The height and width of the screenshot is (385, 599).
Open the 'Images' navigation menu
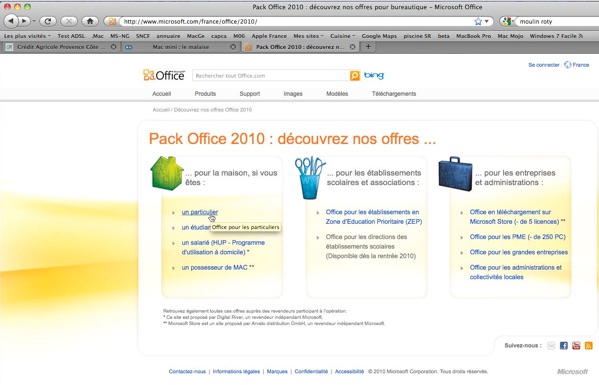[x=293, y=94]
